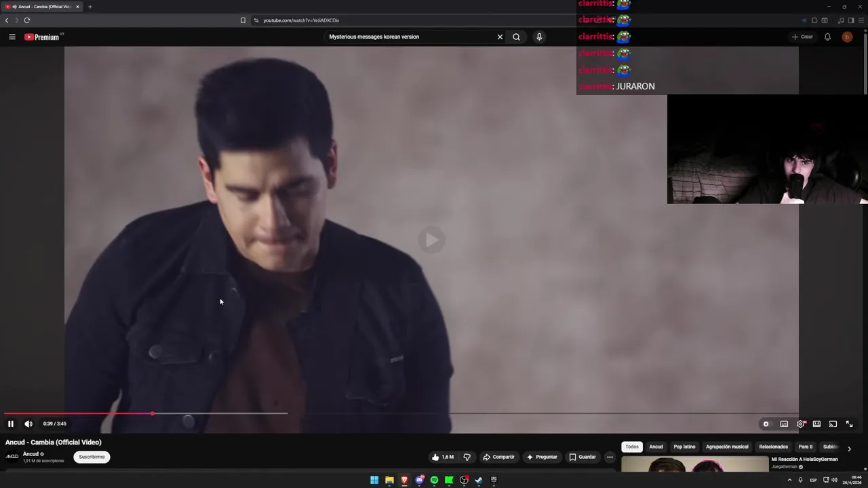The image size is (868, 488).
Task: Toggle the autoplay switch
Action: pyautogui.click(x=766, y=424)
